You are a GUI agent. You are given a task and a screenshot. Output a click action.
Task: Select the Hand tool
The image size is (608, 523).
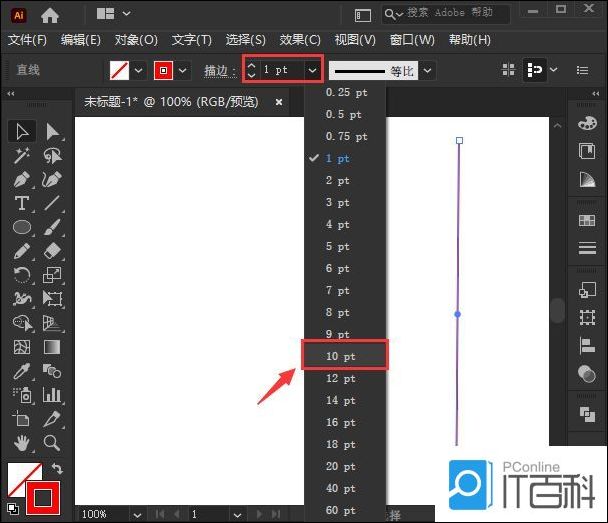click(22, 443)
